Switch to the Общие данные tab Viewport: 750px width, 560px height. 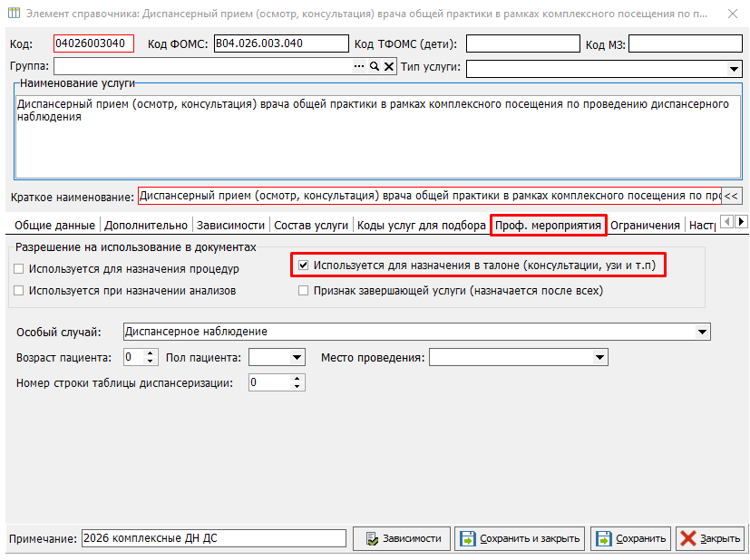[x=54, y=226]
